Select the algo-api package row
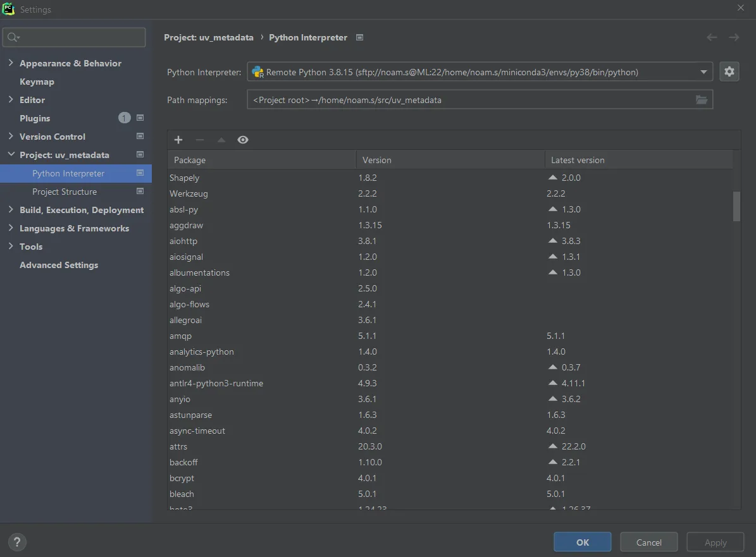This screenshot has width=756, height=557. [x=450, y=288]
